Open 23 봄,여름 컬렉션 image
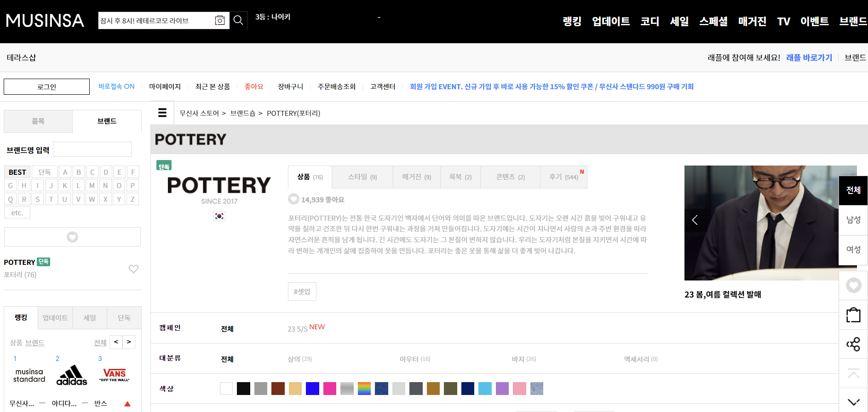 tap(770, 223)
